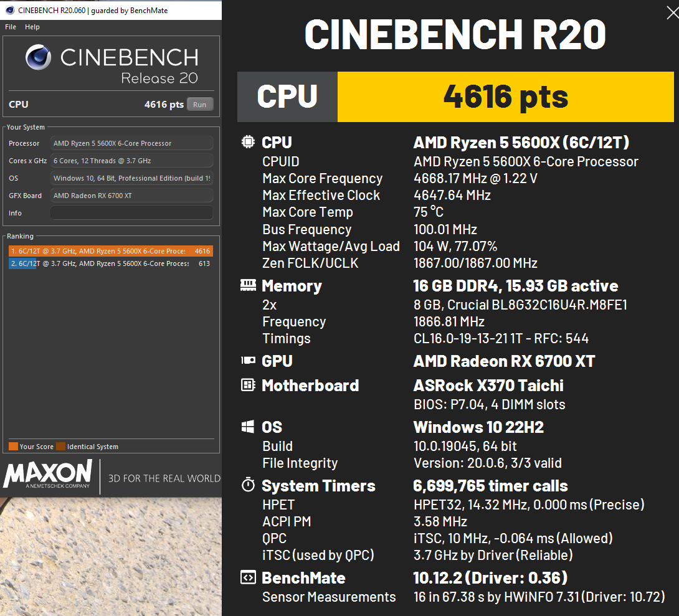Click the Max Effective Clock value 4647.64 MHz
Viewport: 679px width, 616px height.
pos(452,195)
